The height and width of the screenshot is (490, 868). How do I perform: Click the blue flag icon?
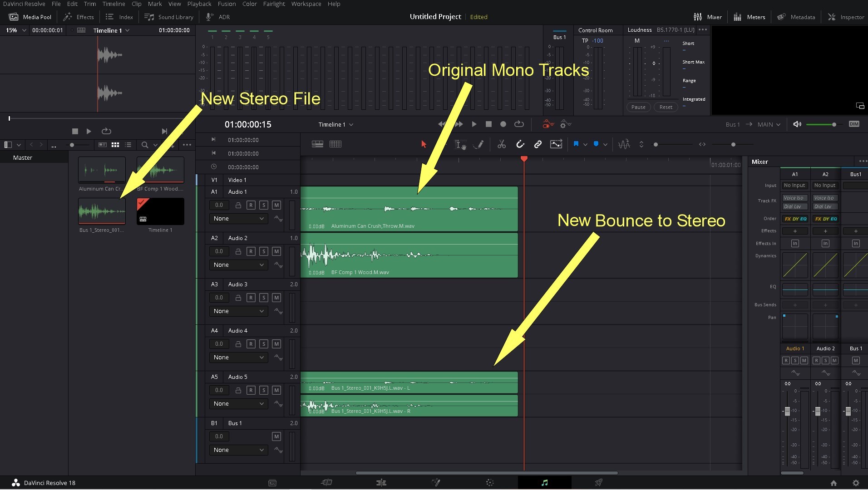[576, 144]
